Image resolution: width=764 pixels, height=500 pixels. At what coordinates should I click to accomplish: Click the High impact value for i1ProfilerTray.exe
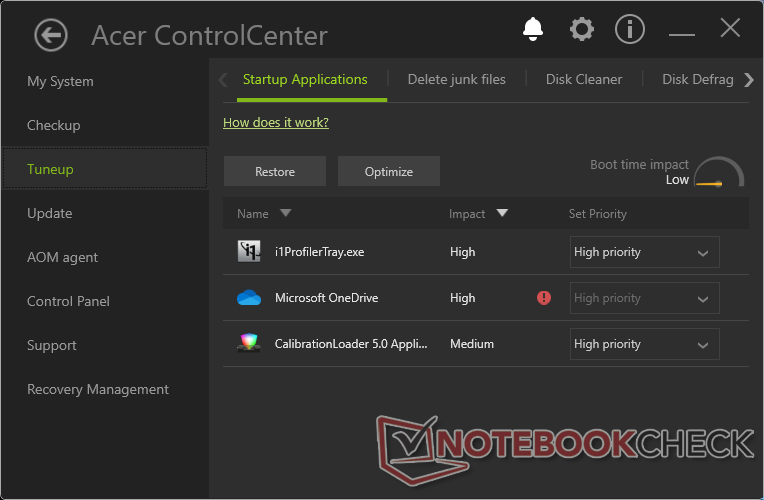click(462, 252)
